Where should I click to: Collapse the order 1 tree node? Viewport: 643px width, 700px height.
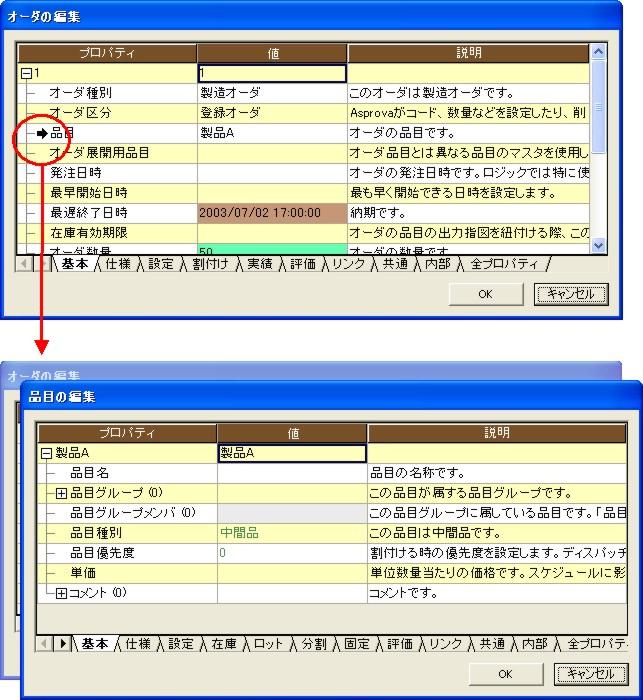click(27, 73)
